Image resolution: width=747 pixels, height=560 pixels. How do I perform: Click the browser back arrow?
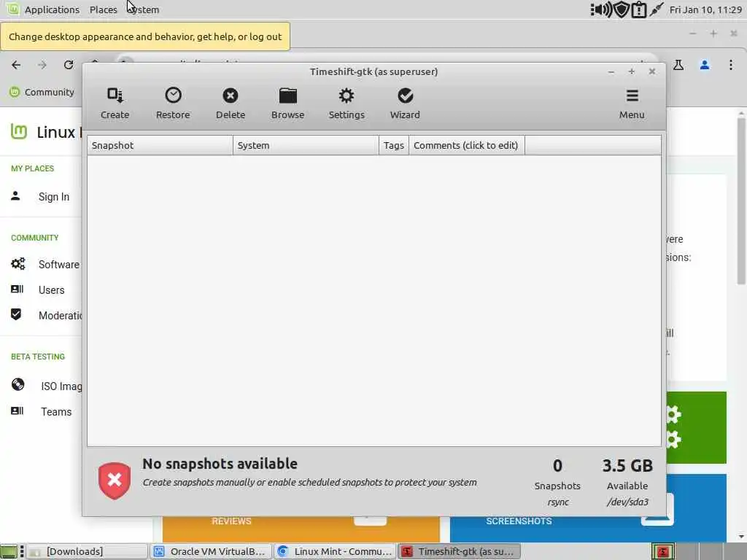click(16, 65)
